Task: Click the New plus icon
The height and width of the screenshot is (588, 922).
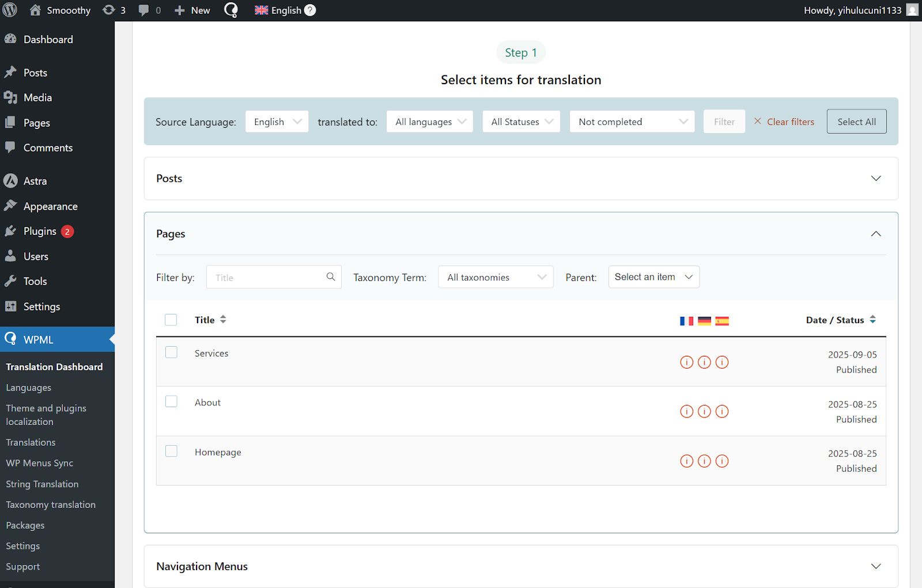Action: (179, 10)
